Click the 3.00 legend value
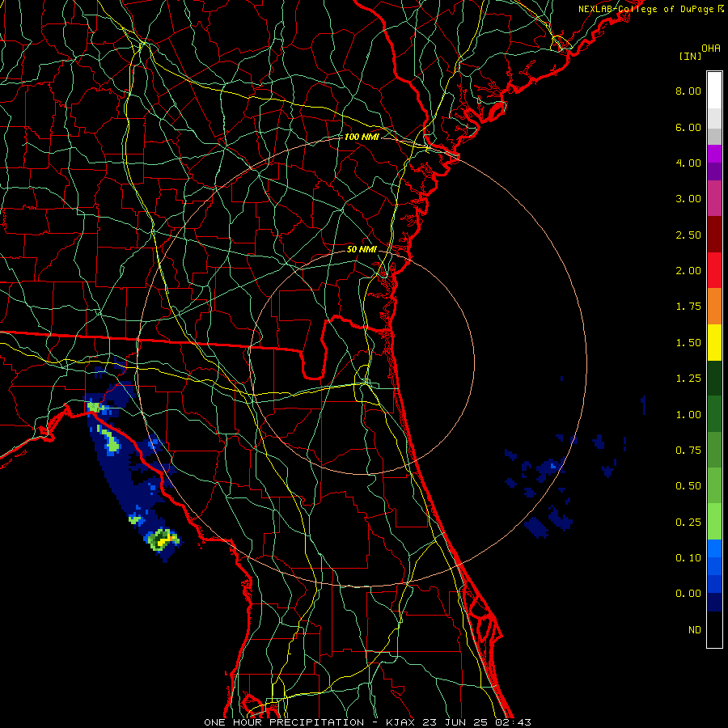This screenshot has width=728, height=728. (x=688, y=199)
